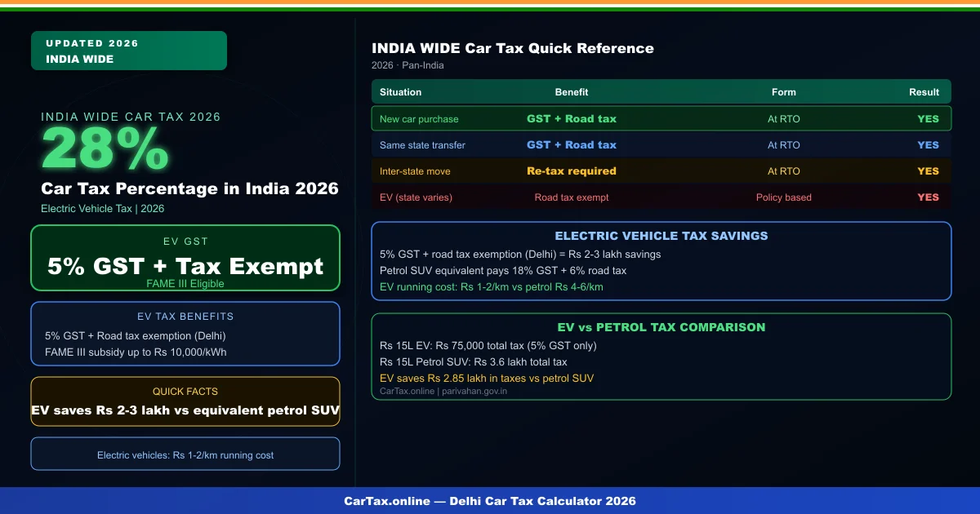The width and height of the screenshot is (980, 514).
Task: Select 'FAME III subsidy up to Rs 10,000/kWh'
Action: [136, 352]
